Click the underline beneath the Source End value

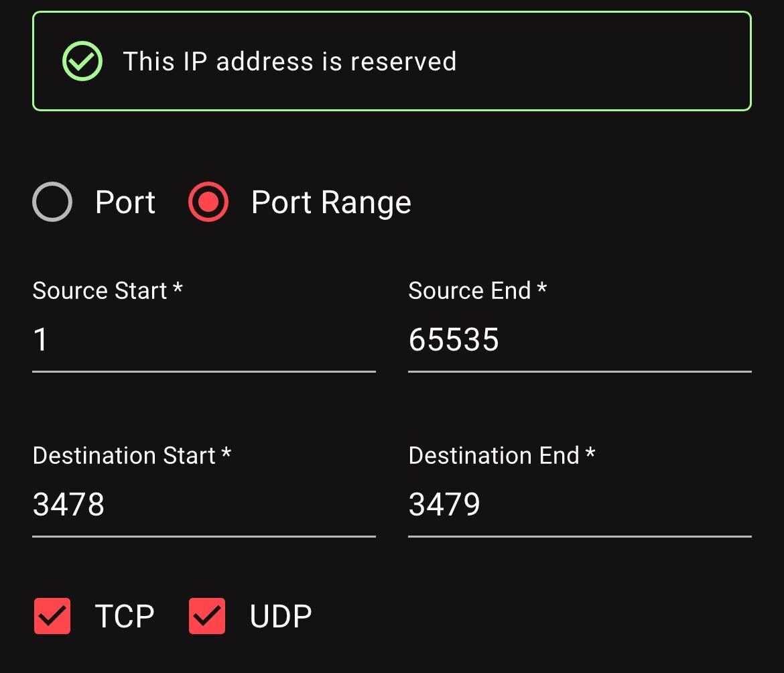(580, 371)
